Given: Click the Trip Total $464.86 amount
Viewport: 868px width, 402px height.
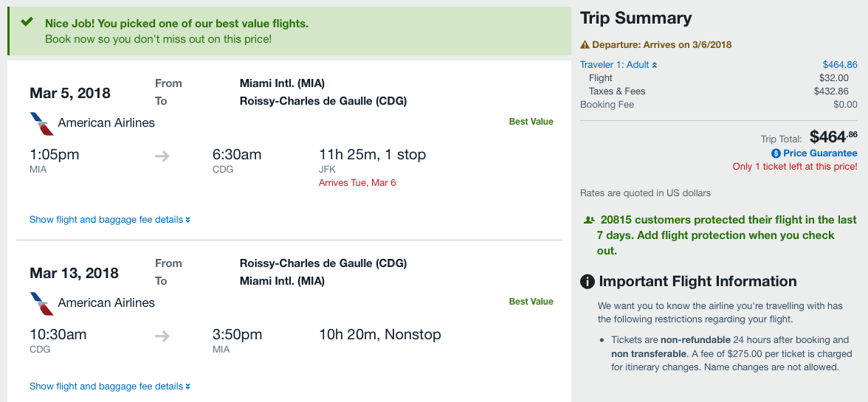Looking at the screenshot, I should pyautogui.click(x=833, y=136).
